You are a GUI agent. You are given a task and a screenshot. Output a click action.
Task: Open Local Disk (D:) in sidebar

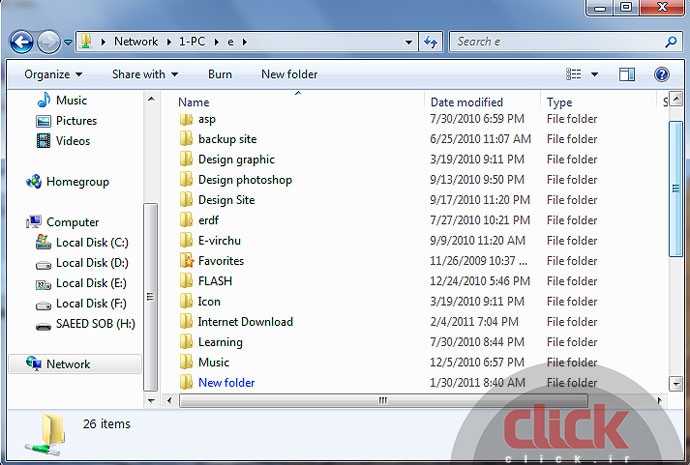click(x=82, y=263)
